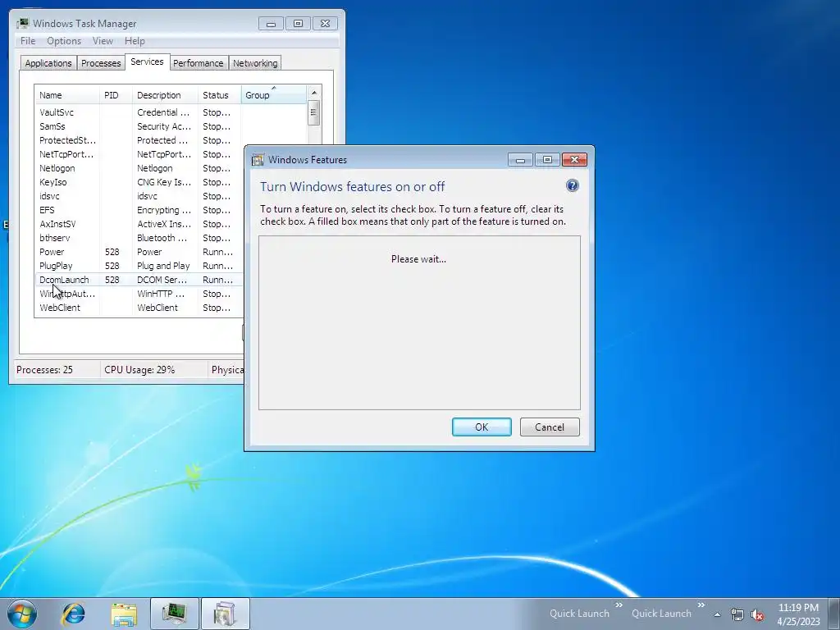Click the services list scrollbar up arrow
This screenshot has width=840, height=630.
tap(314, 93)
